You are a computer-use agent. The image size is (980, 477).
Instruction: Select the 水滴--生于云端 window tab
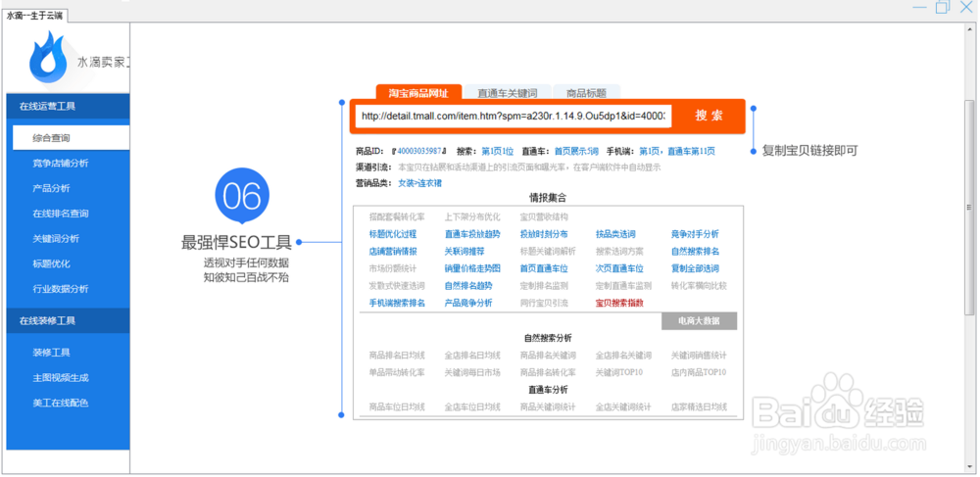pos(34,16)
